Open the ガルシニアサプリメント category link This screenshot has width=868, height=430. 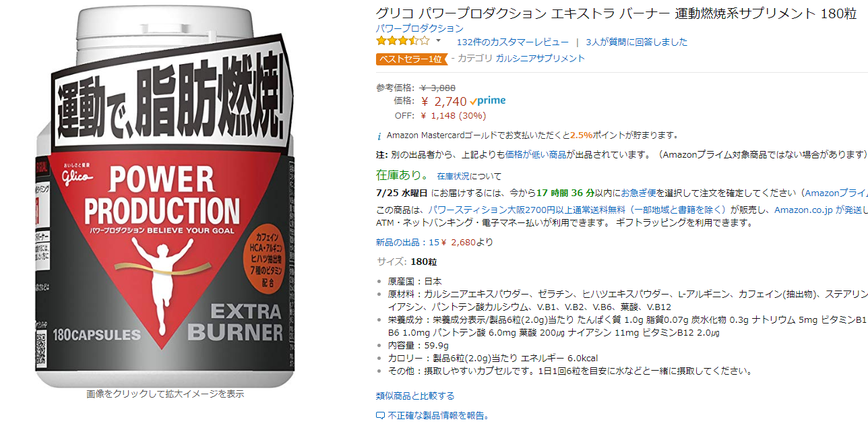(540, 59)
